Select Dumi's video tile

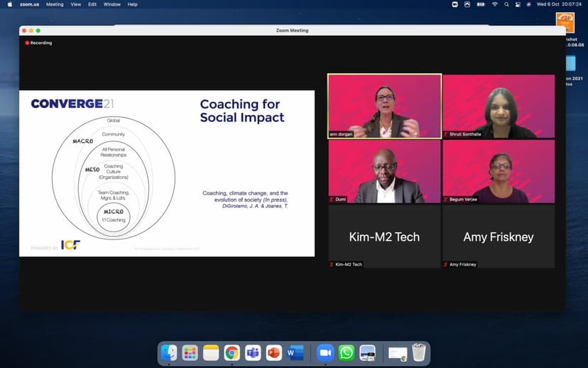tap(385, 171)
